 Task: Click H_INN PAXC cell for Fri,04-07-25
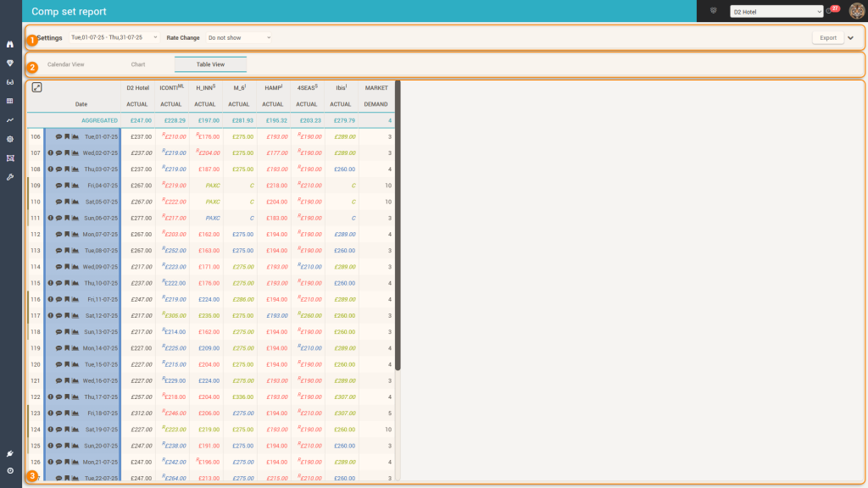213,186
